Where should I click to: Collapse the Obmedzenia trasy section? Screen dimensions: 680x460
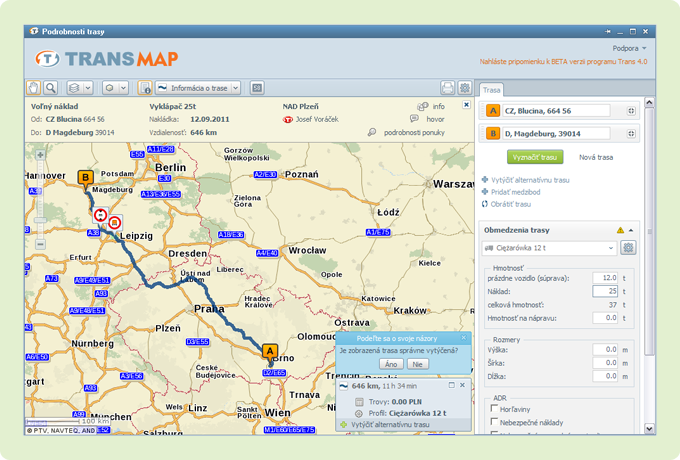631,230
